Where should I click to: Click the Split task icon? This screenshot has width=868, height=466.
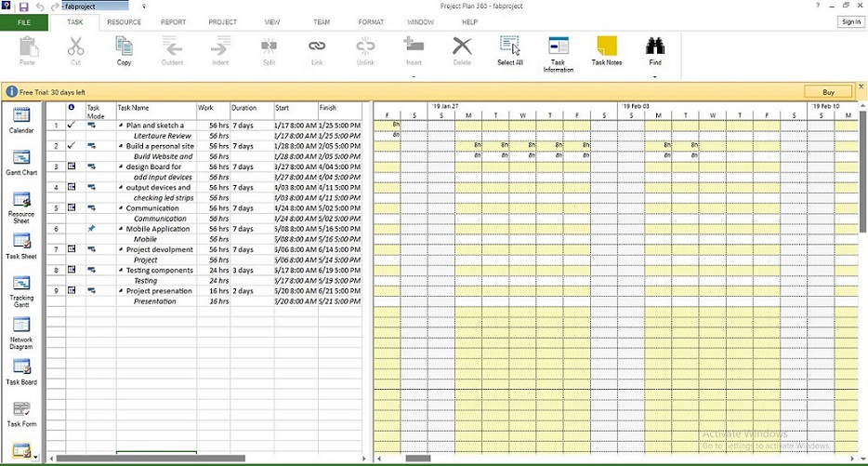coord(269,46)
